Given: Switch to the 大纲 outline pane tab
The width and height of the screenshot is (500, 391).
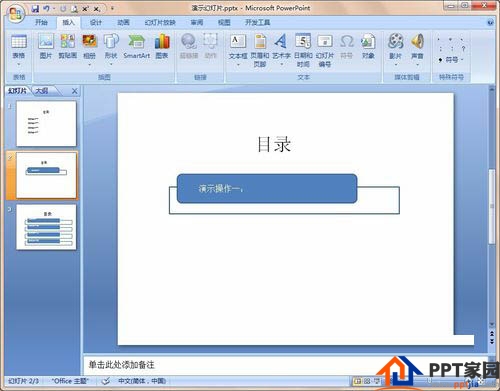Looking at the screenshot, I should point(42,91).
